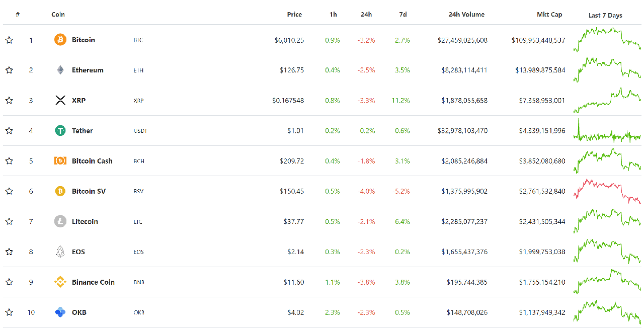This screenshot has height=329, width=644.
Task: View Ethereum's 7-day sparkline chart
Action: [x=607, y=69]
